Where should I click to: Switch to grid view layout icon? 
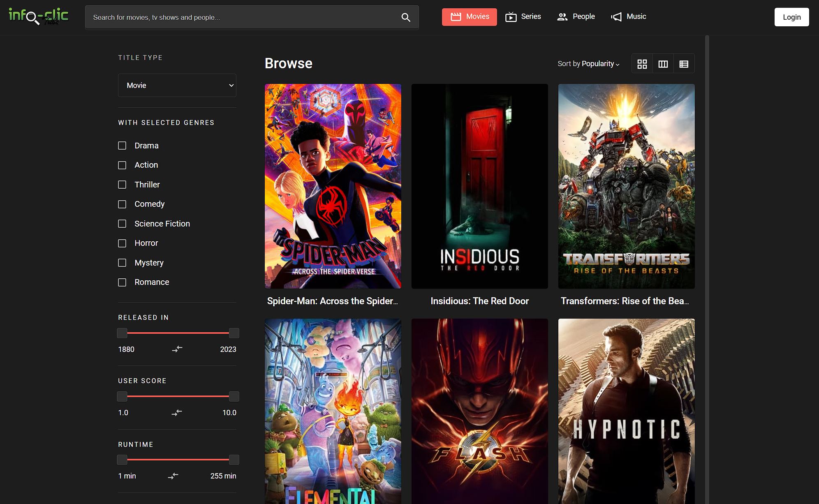(x=642, y=64)
